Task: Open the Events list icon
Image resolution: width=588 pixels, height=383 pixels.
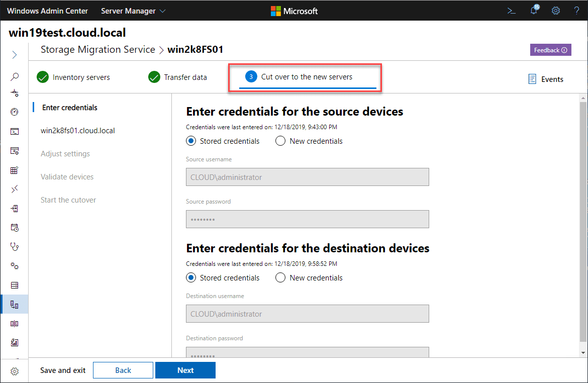Action: (x=545, y=79)
